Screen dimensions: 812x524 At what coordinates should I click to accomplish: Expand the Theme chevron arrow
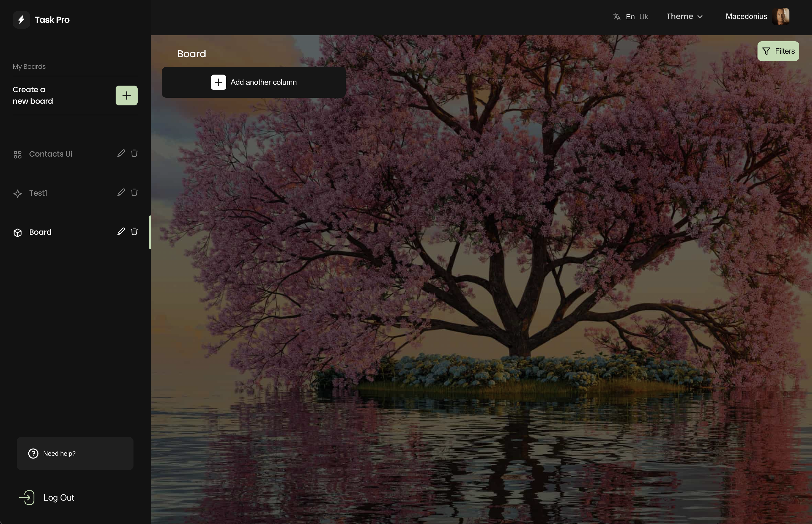tap(700, 17)
